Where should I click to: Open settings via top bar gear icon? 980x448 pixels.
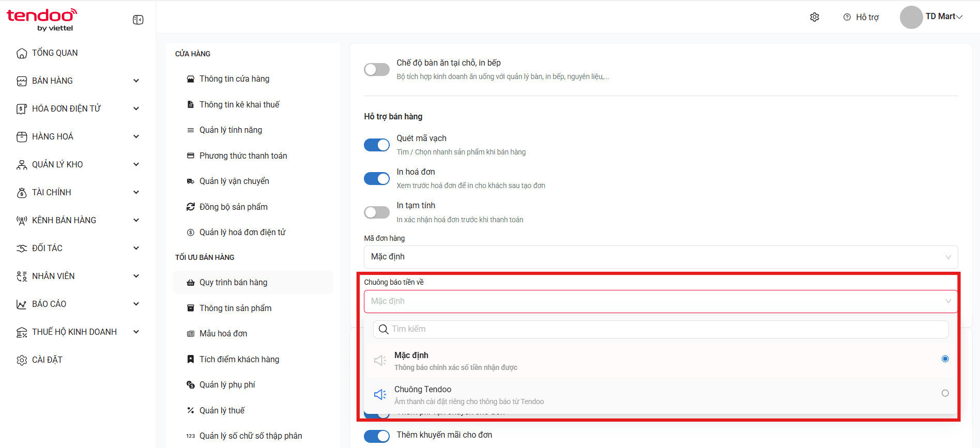pos(815,17)
